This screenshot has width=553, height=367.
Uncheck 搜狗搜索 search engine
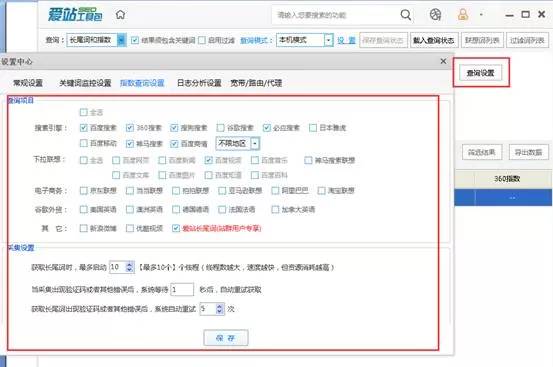(174, 128)
